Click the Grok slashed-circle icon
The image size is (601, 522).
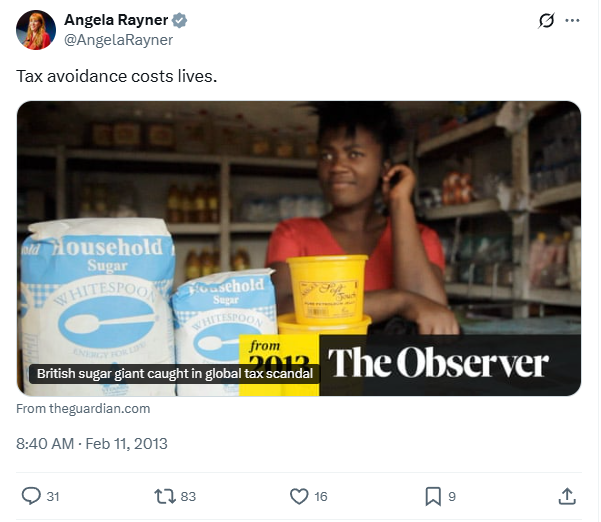[x=546, y=20]
